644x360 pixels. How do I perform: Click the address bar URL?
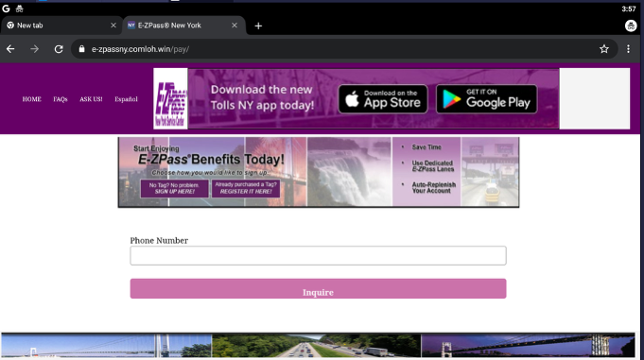140,49
